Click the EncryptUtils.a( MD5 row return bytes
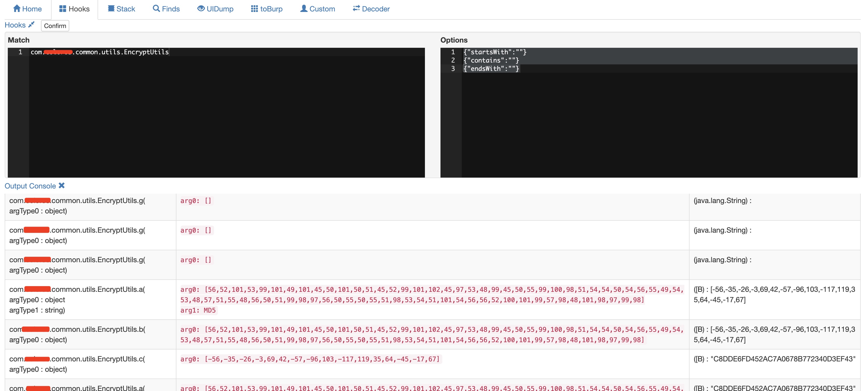Image resolution: width=868 pixels, height=391 pixels. click(774, 294)
